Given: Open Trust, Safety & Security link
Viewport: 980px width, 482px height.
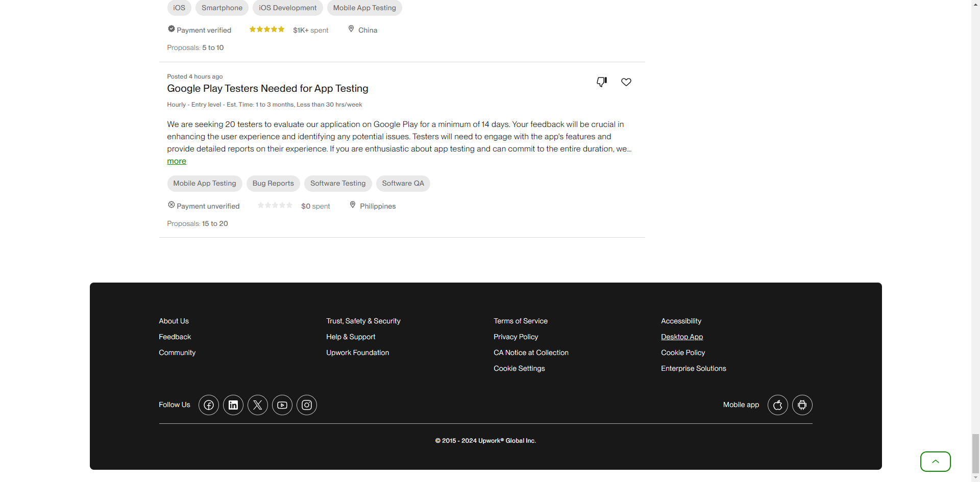Looking at the screenshot, I should (363, 321).
